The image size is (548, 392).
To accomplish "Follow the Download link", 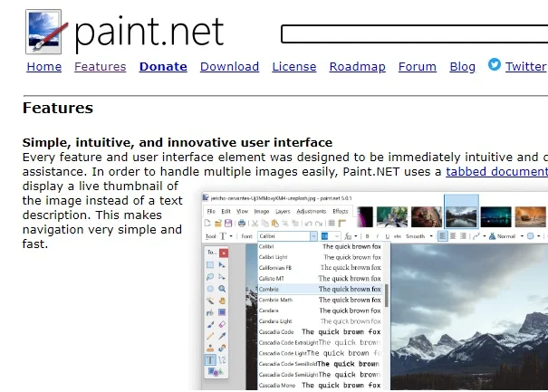I will [x=229, y=67].
